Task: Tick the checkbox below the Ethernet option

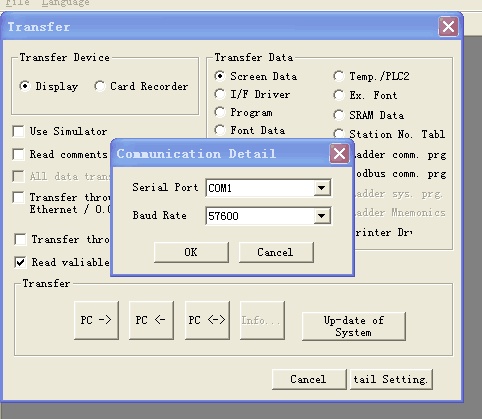Action: pyautogui.click(x=20, y=239)
